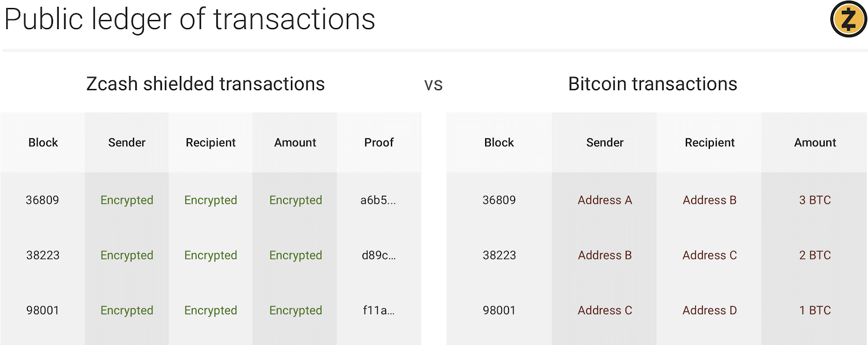This screenshot has height=345, width=868.
Task: Click the Zcash shielded transactions heading
Action: [x=205, y=84]
